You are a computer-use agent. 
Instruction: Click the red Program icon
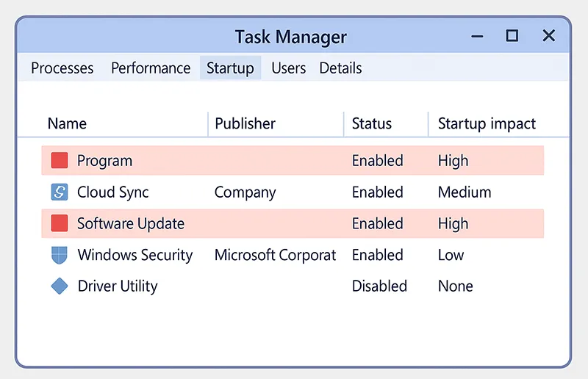click(x=60, y=160)
